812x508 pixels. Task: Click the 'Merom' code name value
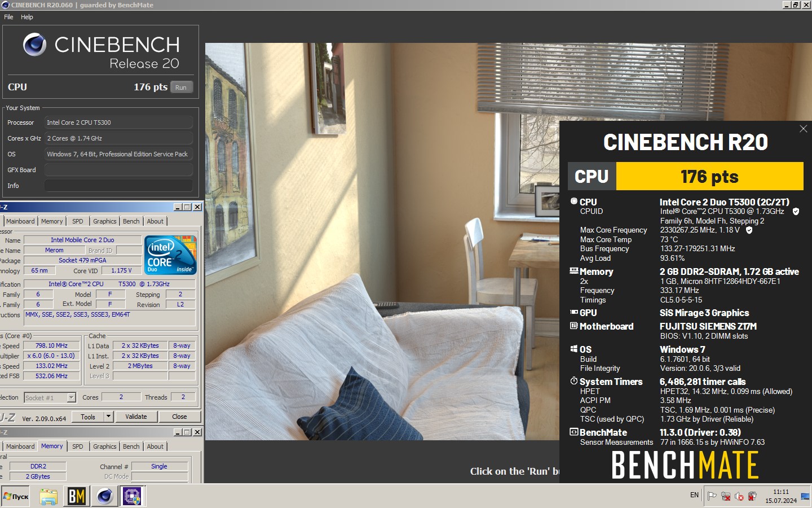54,250
